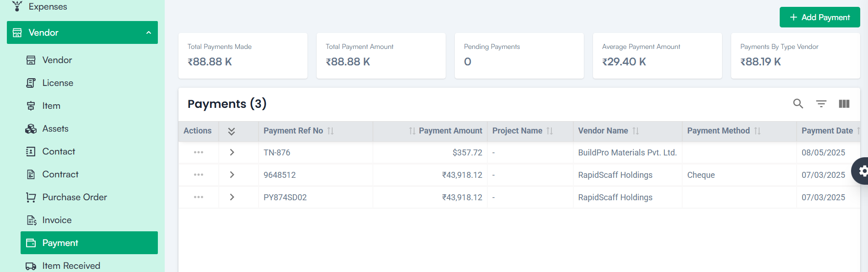
Task: Sort by Payment Method arrows
Action: (x=757, y=131)
